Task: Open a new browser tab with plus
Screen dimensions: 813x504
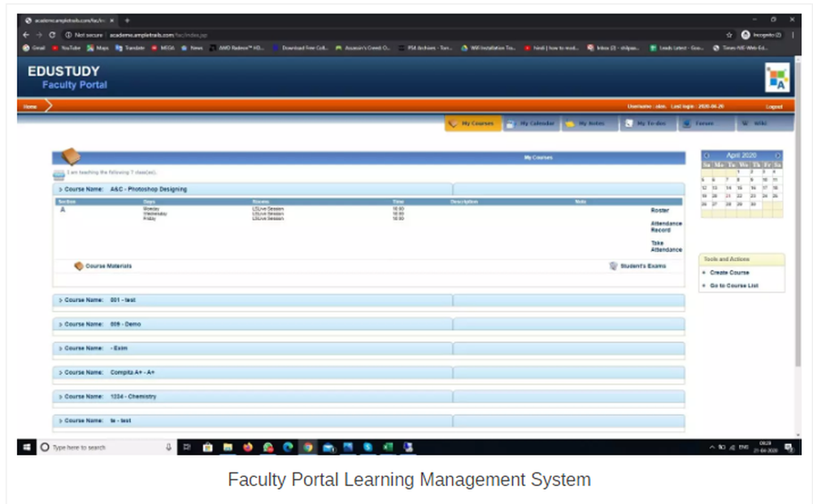Action: point(127,20)
